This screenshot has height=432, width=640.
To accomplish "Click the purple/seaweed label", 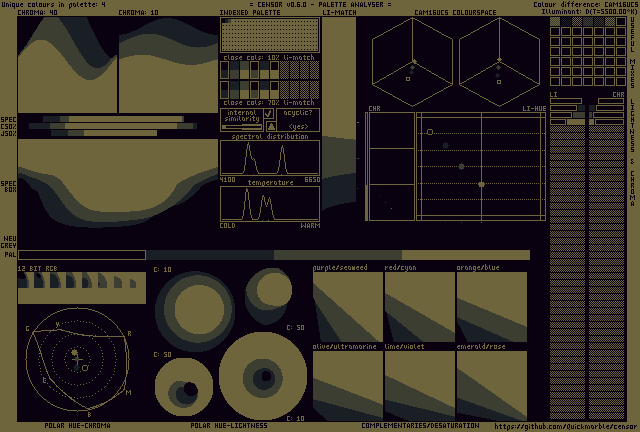I will pyautogui.click(x=340, y=267).
